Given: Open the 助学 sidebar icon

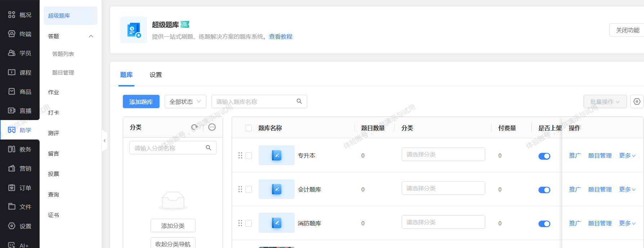Looking at the screenshot, I should (12, 130).
